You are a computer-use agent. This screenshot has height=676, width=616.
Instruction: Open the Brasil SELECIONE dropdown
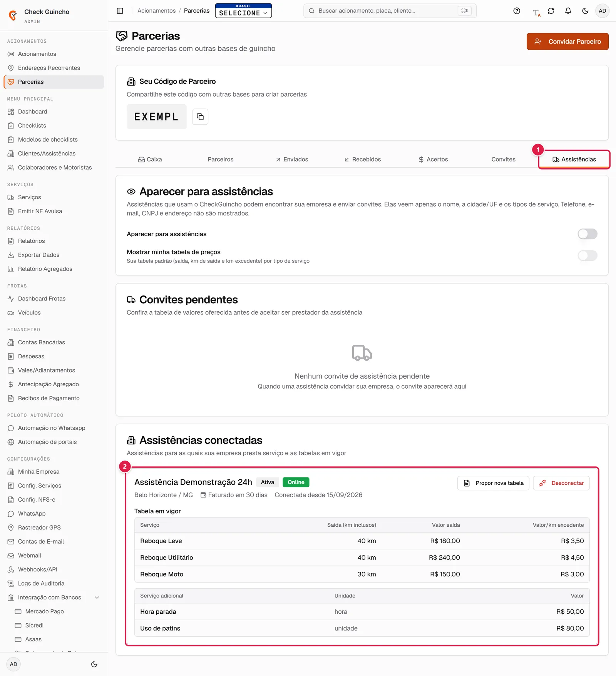pos(243,11)
